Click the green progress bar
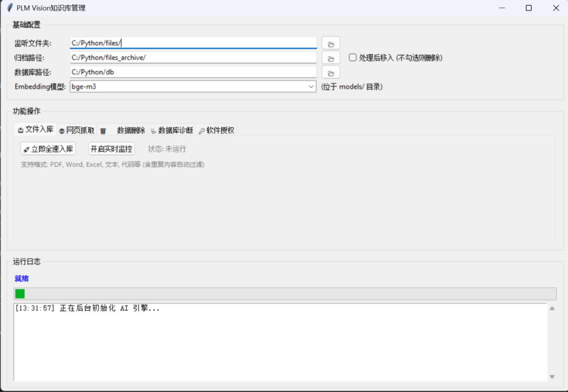 coord(20,294)
